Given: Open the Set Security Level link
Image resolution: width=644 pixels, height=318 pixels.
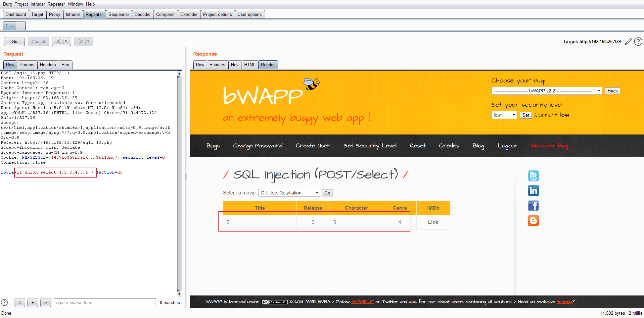Looking at the screenshot, I should (x=370, y=146).
